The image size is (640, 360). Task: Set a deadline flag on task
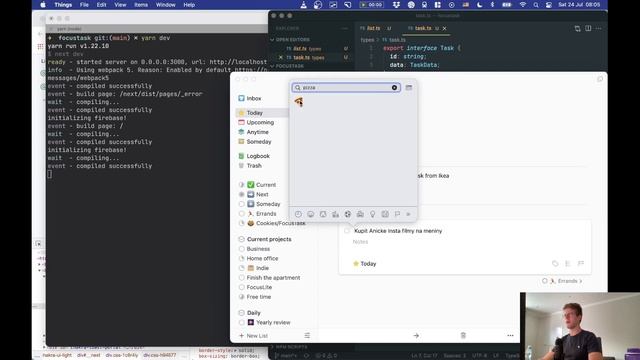click(580, 264)
